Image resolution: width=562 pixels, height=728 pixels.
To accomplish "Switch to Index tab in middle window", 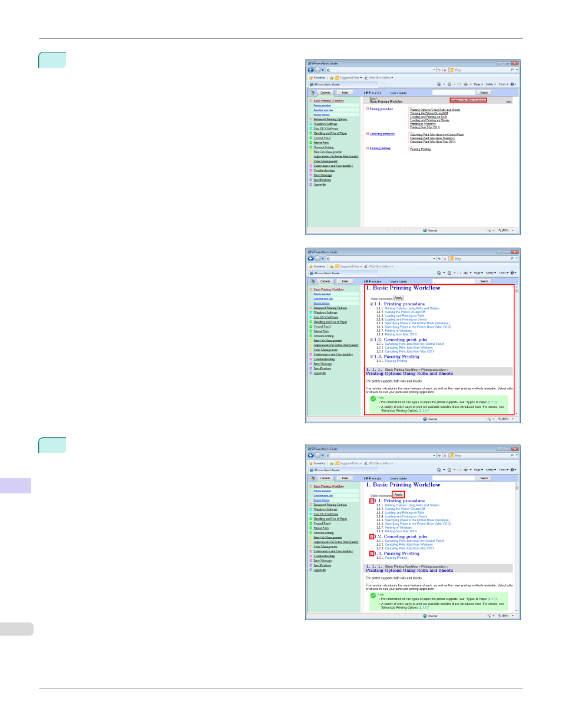I will pyautogui.click(x=345, y=281).
